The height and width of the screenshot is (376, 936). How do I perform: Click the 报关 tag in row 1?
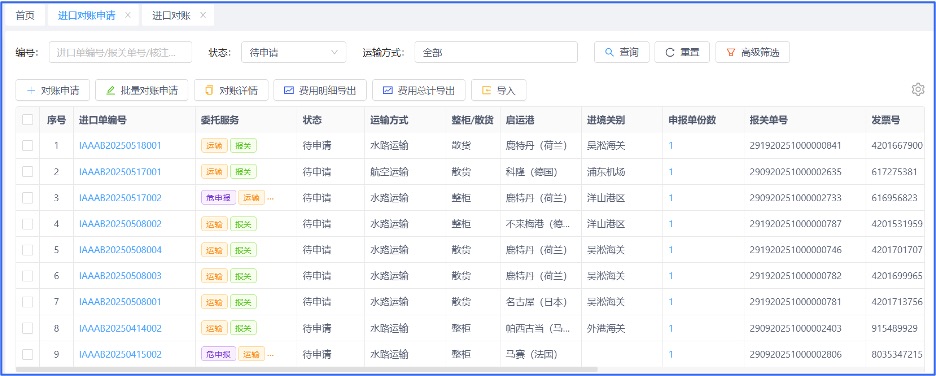point(244,146)
